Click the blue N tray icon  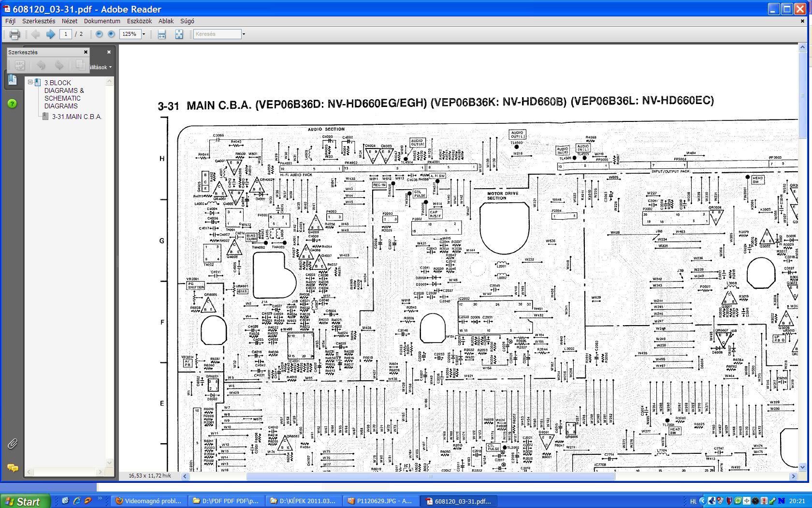point(782,501)
